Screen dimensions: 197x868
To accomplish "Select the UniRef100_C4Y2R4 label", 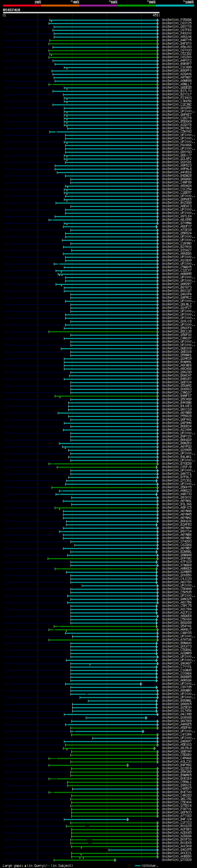I will click(177, 735).
